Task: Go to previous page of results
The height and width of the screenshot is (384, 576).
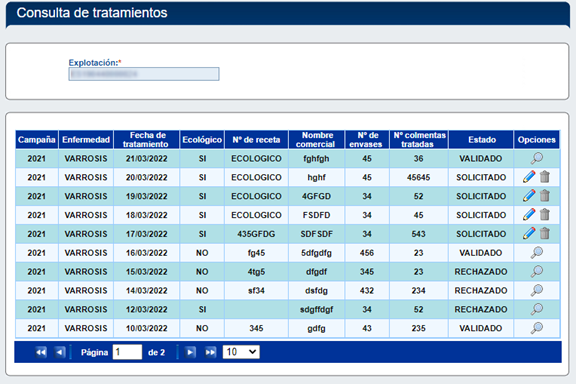Action: pos(60,352)
